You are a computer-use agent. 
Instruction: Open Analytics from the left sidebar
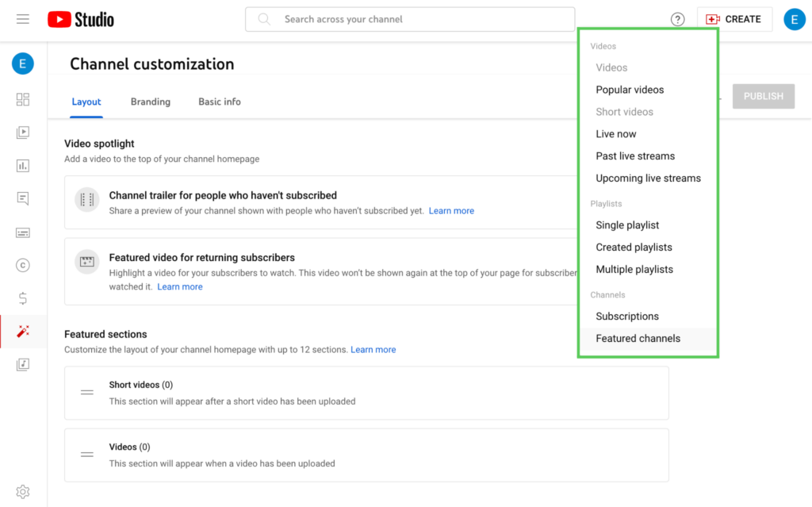pos(23,166)
